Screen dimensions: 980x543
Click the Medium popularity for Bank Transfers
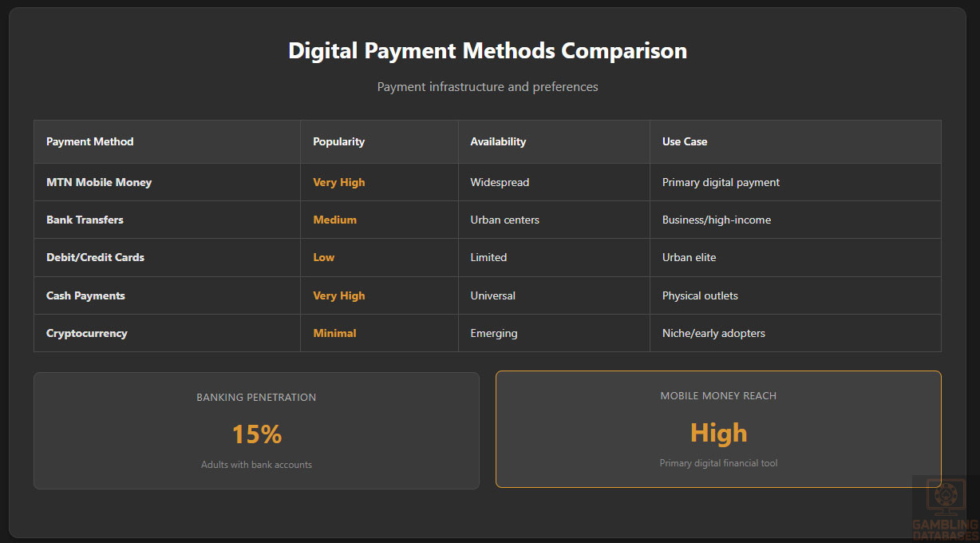pos(334,220)
